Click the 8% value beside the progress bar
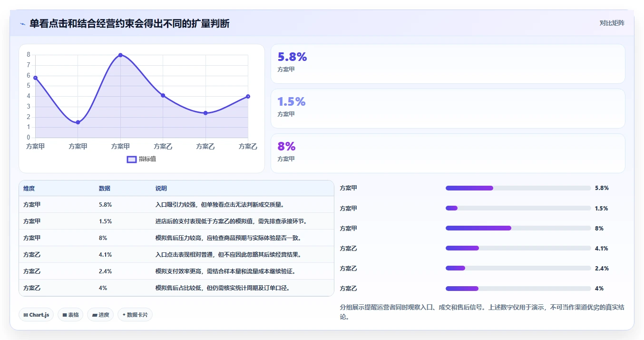 (599, 228)
